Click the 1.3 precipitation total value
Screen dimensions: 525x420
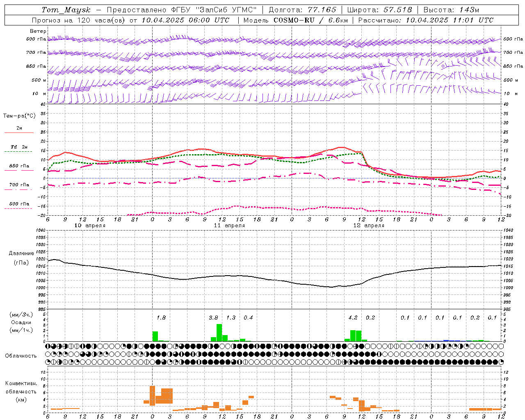tap(231, 317)
